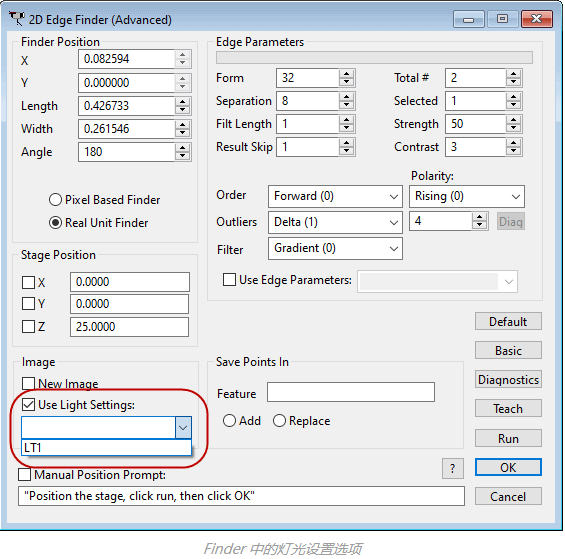The image size is (565, 559).
Task: Select the Replace radio option
Action: (279, 421)
